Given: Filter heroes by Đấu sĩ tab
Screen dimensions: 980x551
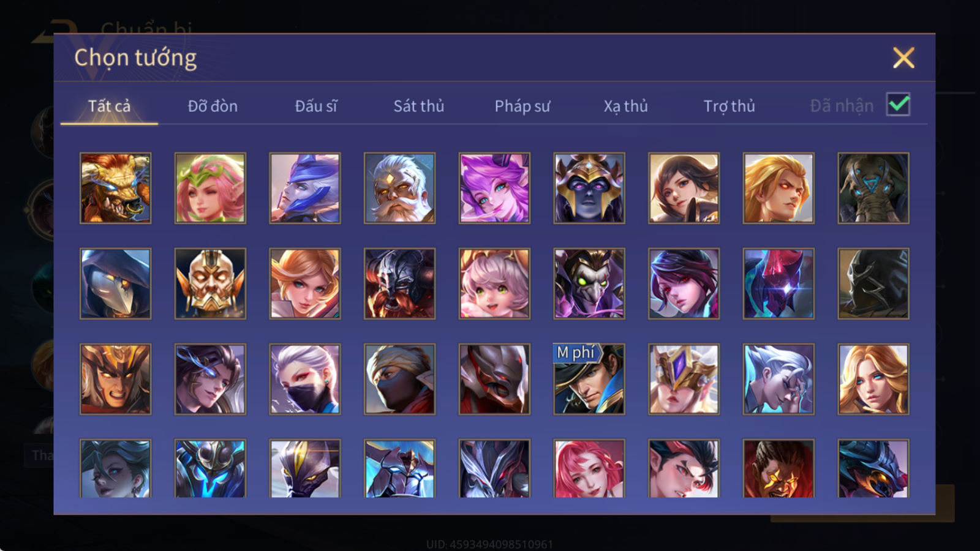Looking at the screenshot, I should pos(316,106).
